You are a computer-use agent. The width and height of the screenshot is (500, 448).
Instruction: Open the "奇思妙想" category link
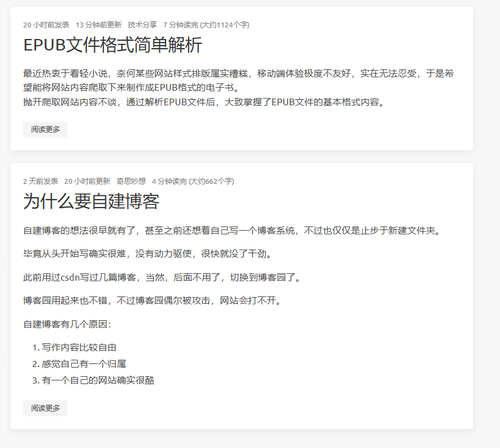point(131,181)
